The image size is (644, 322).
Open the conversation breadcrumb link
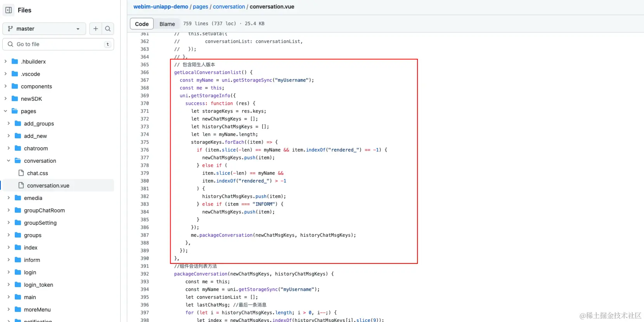[229, 7]
